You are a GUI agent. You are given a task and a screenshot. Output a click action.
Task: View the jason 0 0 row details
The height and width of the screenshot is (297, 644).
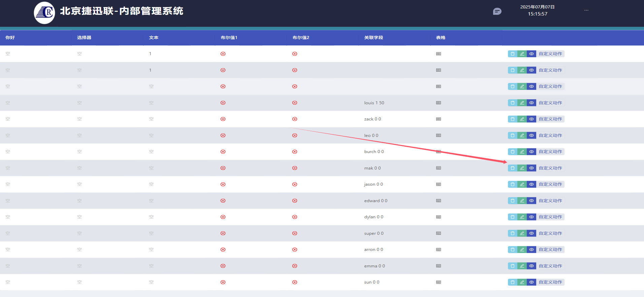532,184
